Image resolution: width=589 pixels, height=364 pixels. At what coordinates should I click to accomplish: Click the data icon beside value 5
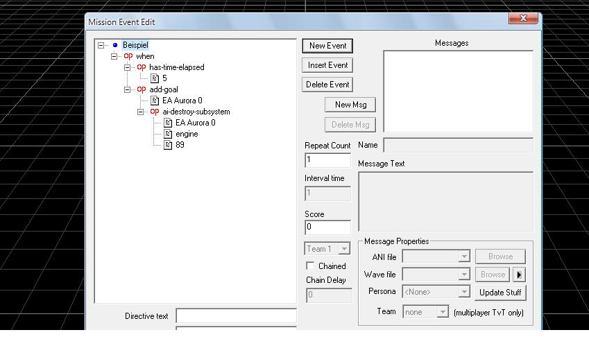[155, 78]
